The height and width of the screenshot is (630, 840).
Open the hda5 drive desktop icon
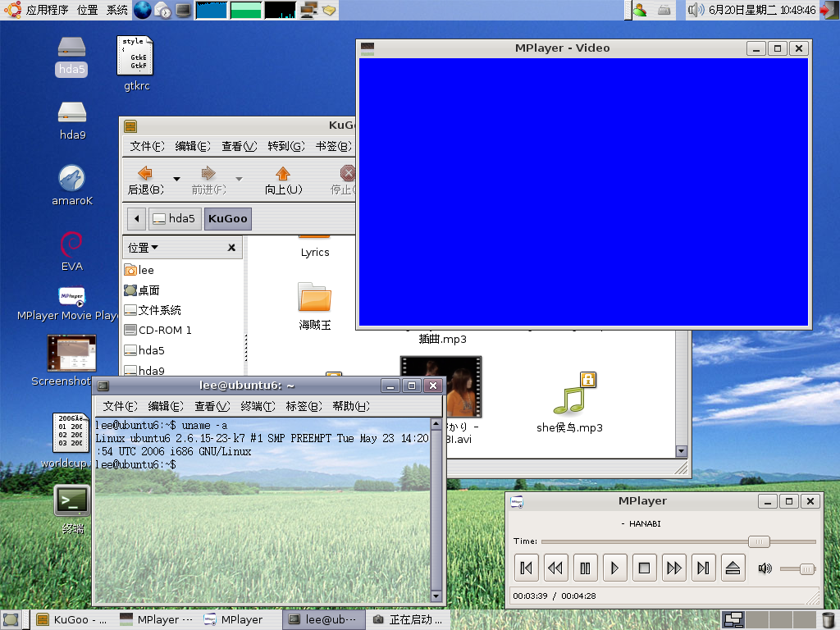coord(72,57)
